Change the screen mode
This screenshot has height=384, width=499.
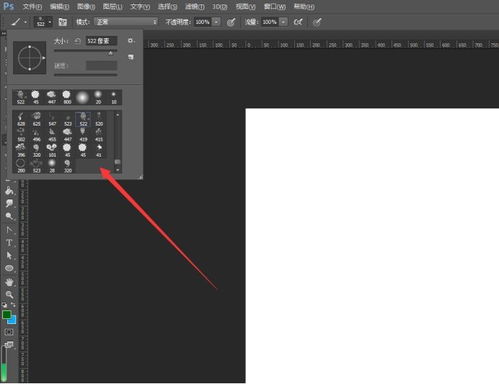pyautogui.click(x=9, y=345)
